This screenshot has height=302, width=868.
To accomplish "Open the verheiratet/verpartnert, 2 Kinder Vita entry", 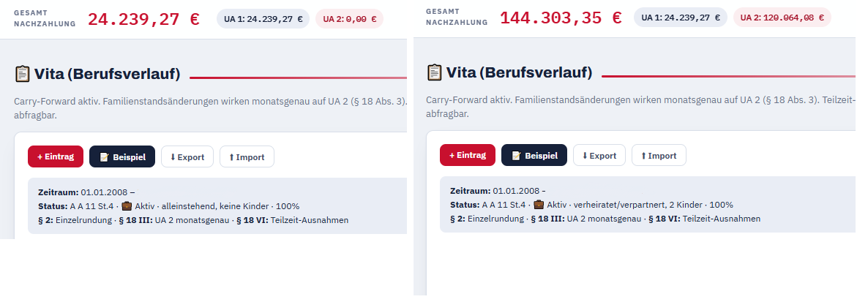I will 648,204.
